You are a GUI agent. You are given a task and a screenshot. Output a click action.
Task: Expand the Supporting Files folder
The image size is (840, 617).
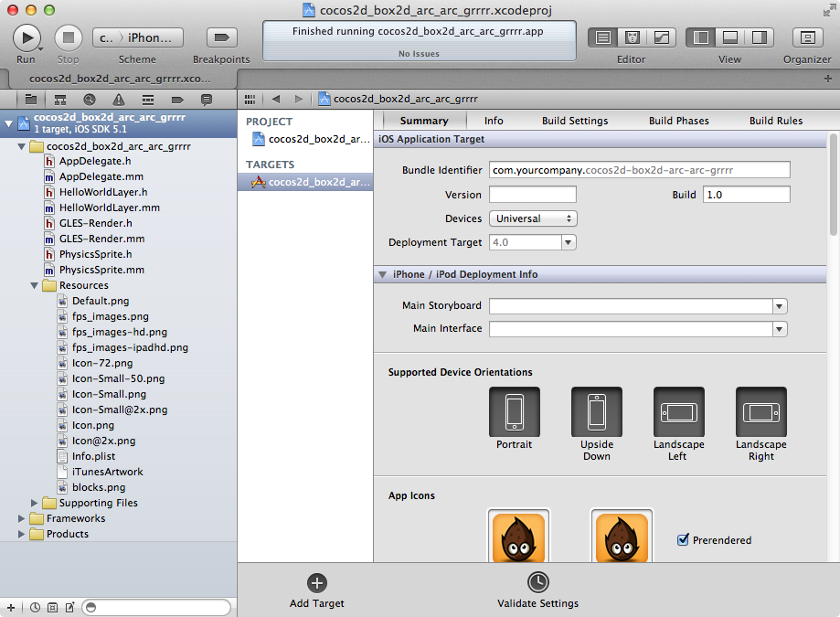coord(35,503)
